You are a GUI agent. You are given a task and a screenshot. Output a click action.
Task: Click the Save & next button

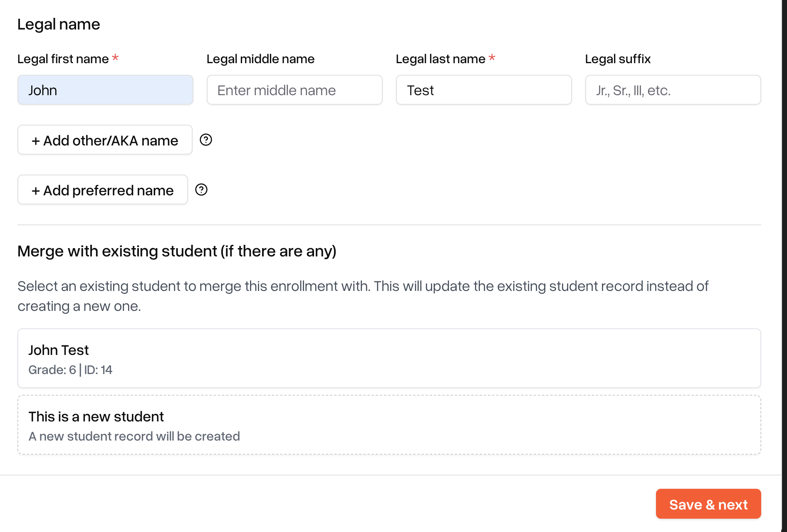(708, 504)
